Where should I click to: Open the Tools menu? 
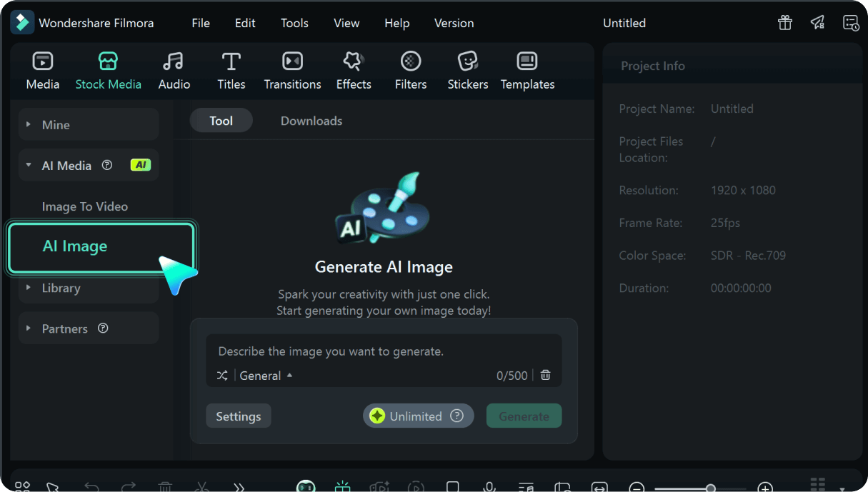click(294, 23)
